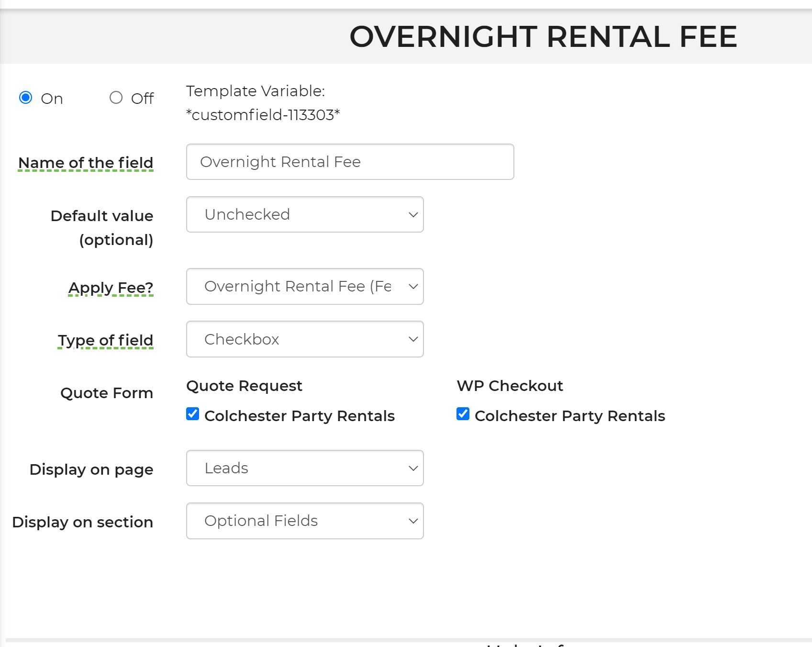Click the 'Off' label text

142,99
